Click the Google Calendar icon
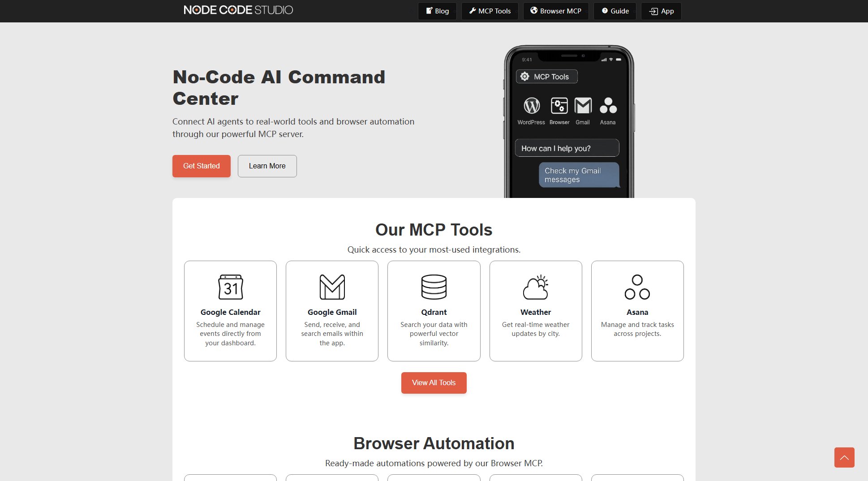868x481 pixels. tap(230, 287)
